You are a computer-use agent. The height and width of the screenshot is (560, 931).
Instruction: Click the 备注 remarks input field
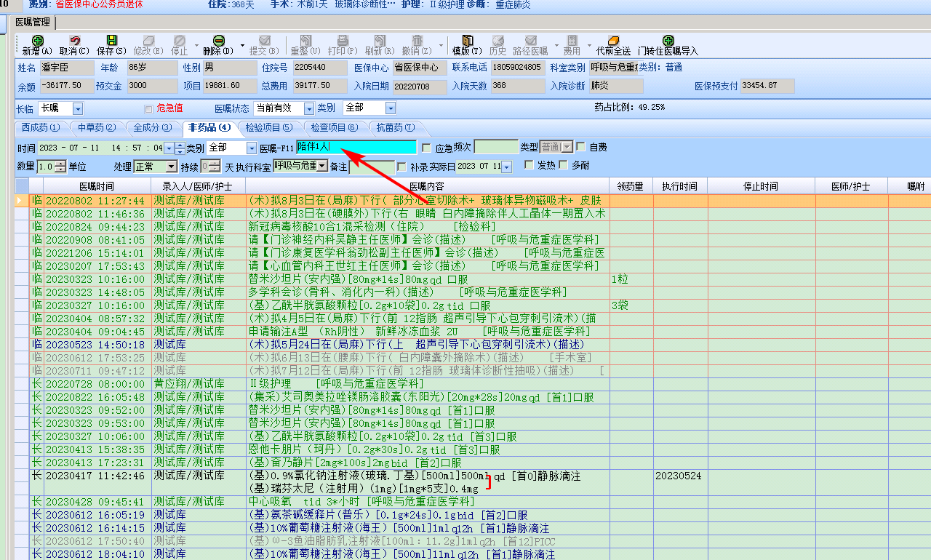point(372,167)
